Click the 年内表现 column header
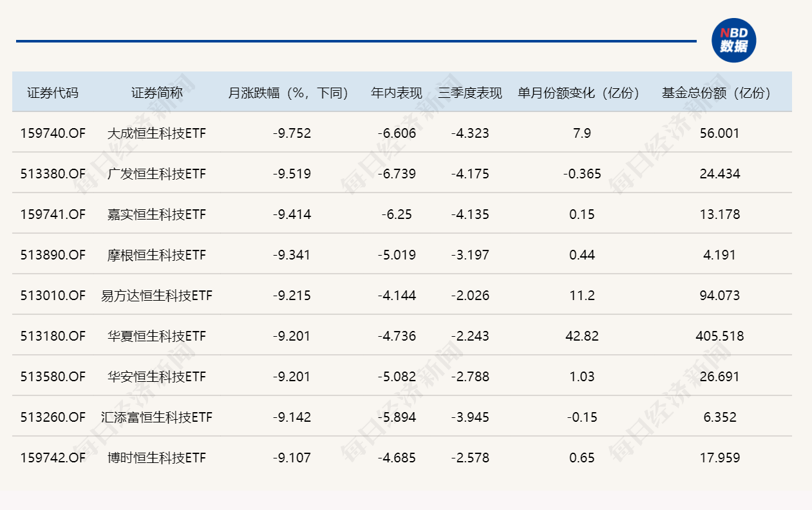 click(x=397, y=93)
